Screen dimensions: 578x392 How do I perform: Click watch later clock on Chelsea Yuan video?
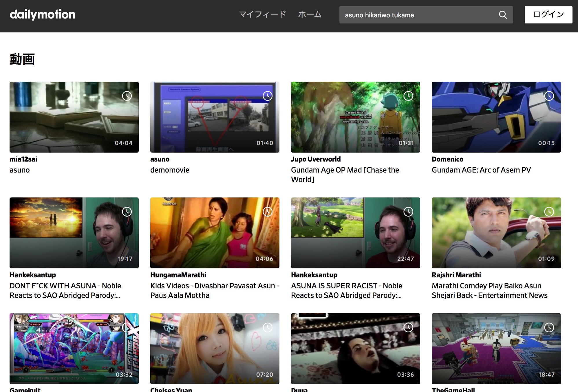tap(268, 327)
